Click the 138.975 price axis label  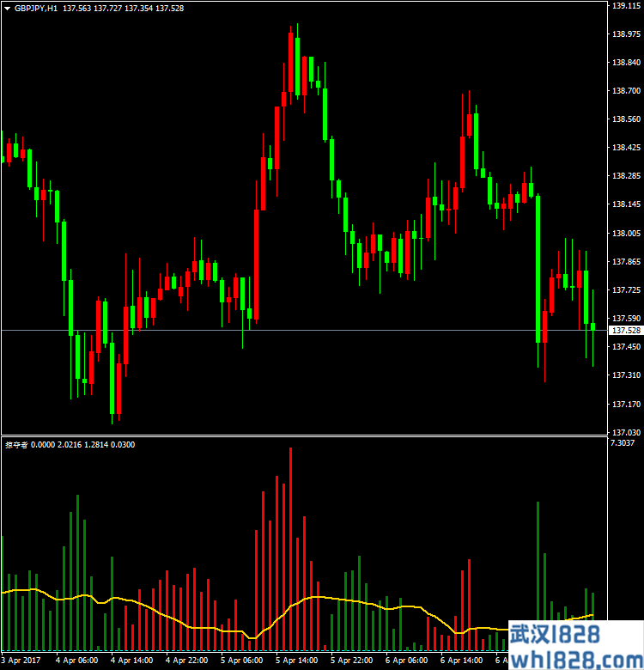[x=626, y=34]
